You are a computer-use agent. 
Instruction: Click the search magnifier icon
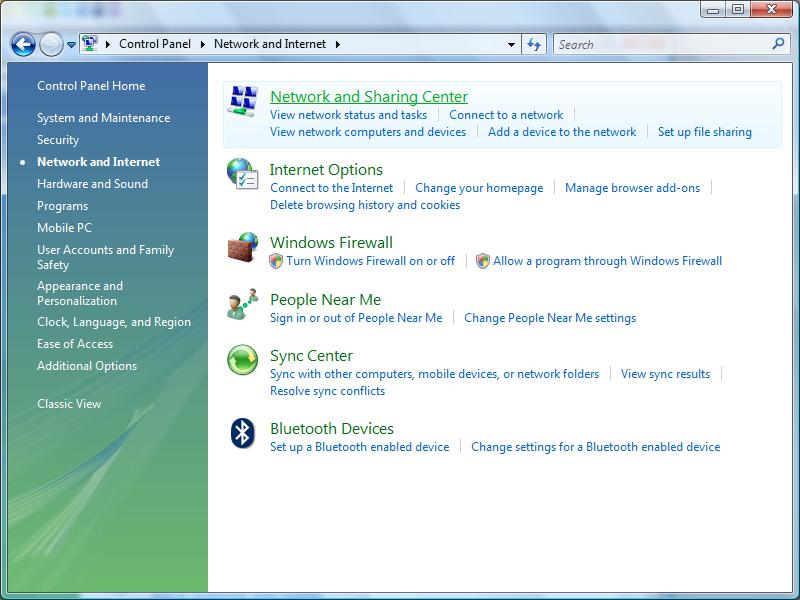tap(779, 44)
